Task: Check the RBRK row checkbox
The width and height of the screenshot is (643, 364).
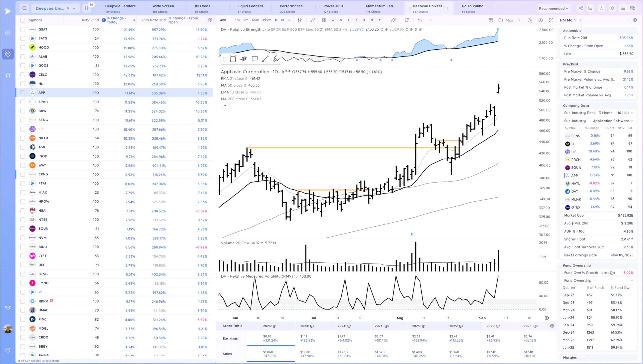Action: click(23, 301)
